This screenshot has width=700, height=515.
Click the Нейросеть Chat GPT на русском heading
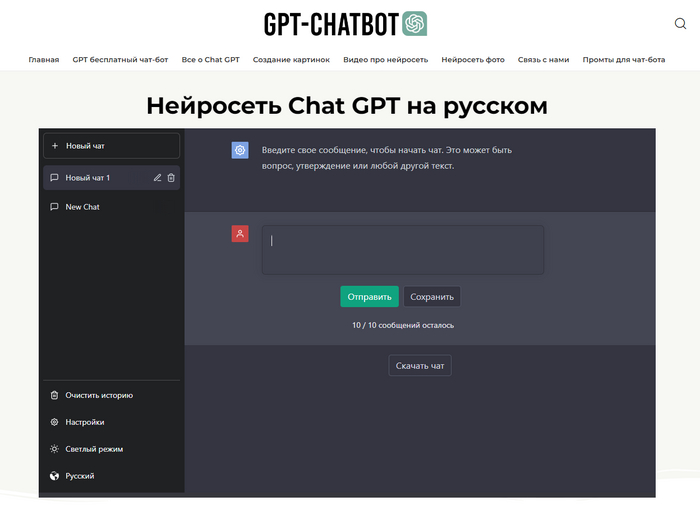[347, 106]
